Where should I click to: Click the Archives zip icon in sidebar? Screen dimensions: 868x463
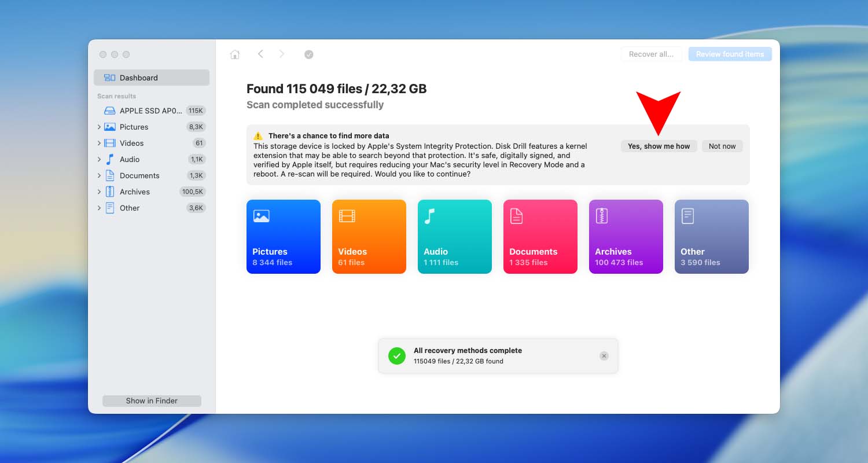109,192
